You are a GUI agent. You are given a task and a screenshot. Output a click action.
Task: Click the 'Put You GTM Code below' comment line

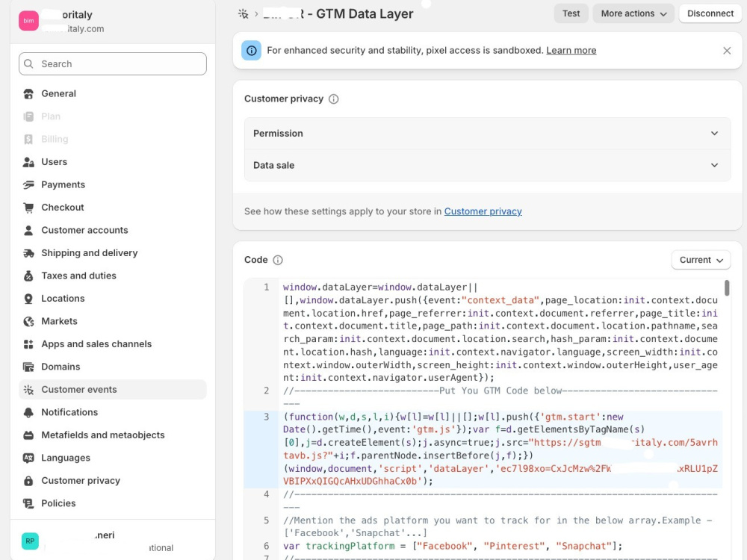coord(500,397)
